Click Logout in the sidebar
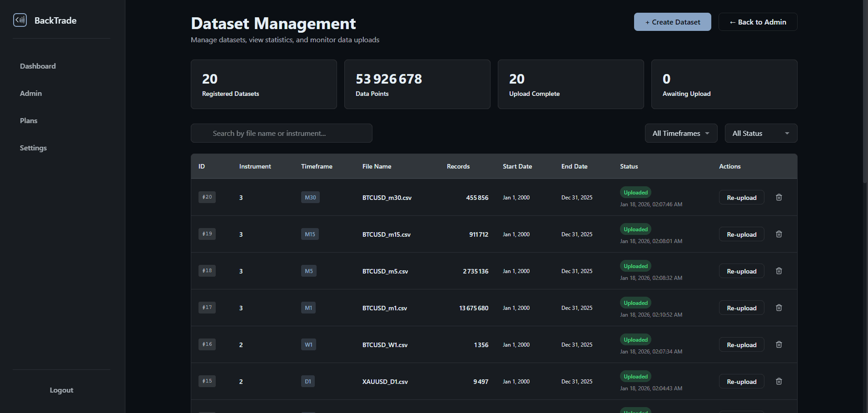868x413 pixels. [61, 390]
